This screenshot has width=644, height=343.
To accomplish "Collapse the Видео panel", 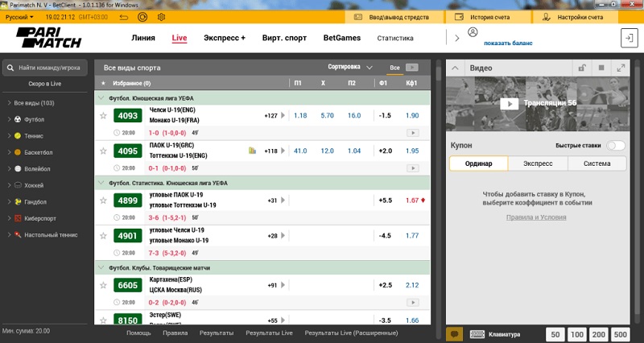I will (456, 68).
